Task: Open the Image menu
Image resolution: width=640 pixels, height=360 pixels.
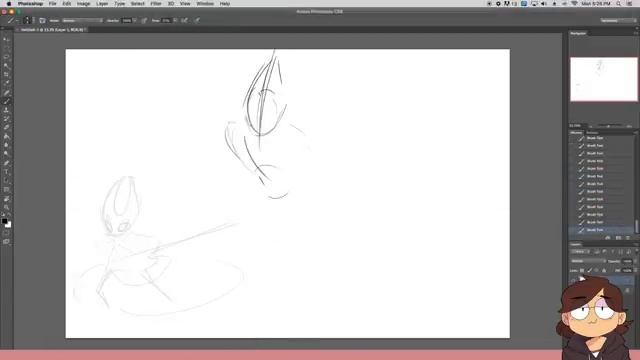Action: (83, 4)
